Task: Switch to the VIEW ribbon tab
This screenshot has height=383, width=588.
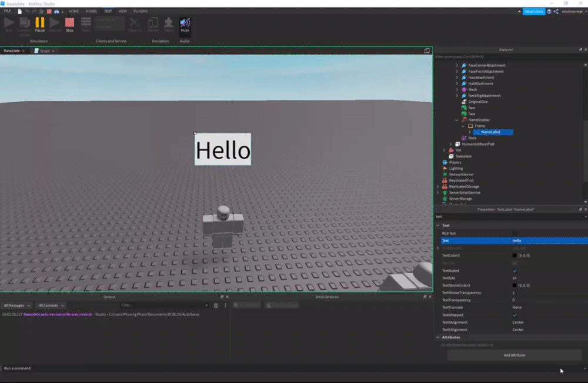Action: click(x=123, y=11)
